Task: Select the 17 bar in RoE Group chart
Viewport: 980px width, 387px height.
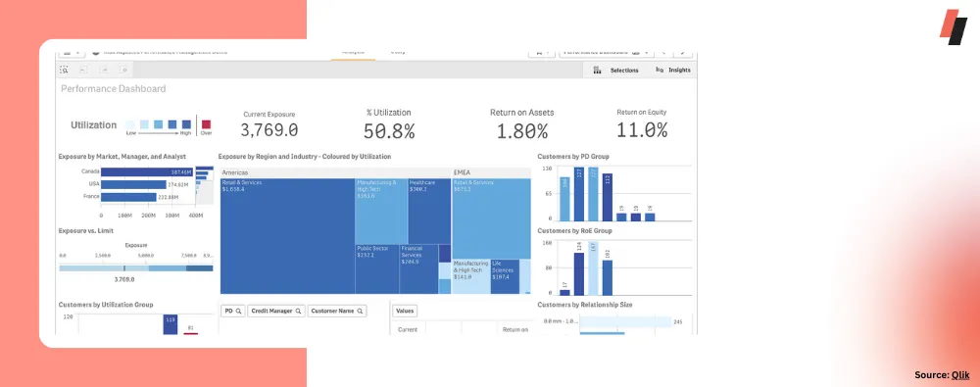Action: (564, 292)
